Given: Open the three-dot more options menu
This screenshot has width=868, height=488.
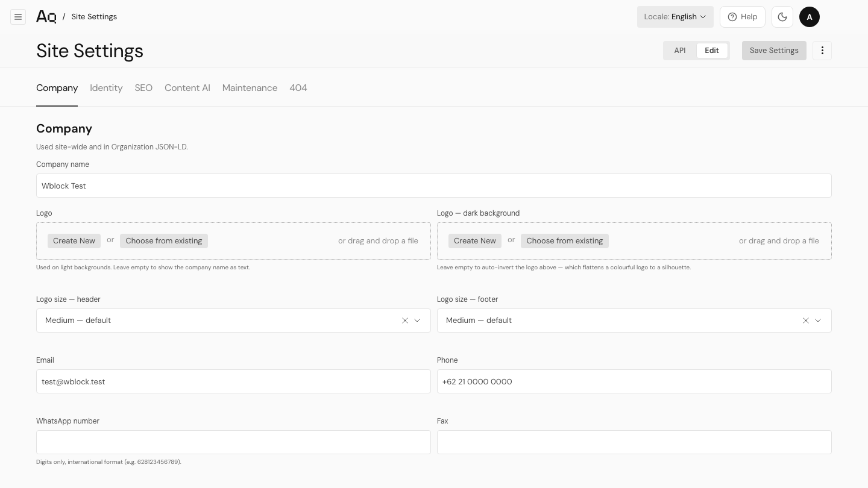Looking at the screenshot, I should tap(822, 51).
